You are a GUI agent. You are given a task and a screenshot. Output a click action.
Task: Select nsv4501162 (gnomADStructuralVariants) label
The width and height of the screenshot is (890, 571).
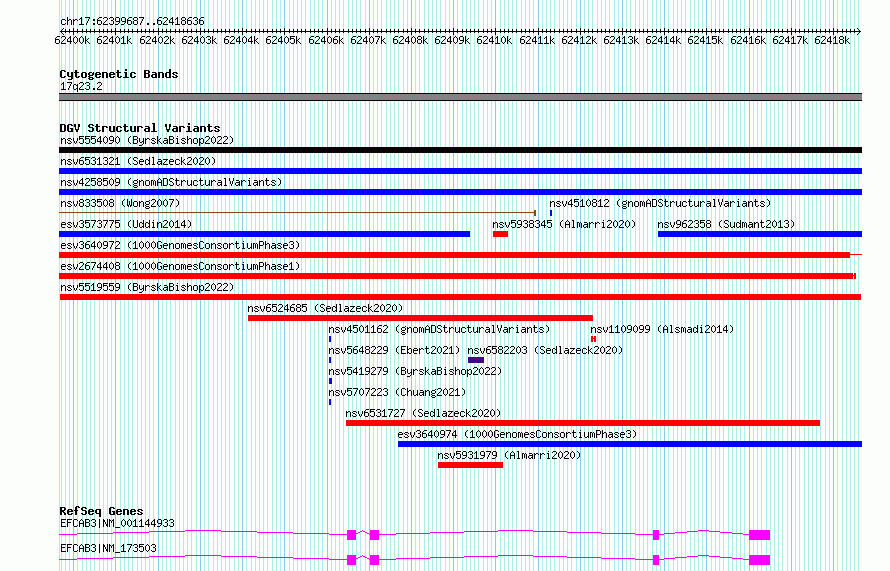click(439, 329)
